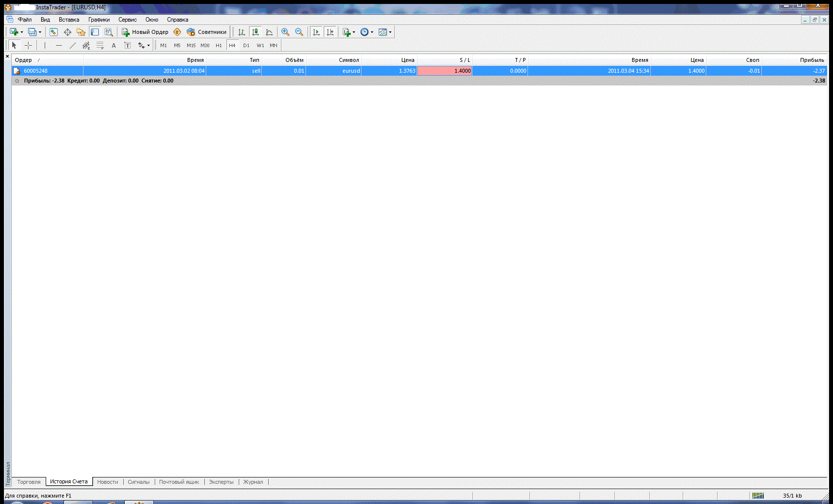Select the Fibonacci Retracement tool
Viewport: 833px width, 504px height.
(x=100, y=45)
